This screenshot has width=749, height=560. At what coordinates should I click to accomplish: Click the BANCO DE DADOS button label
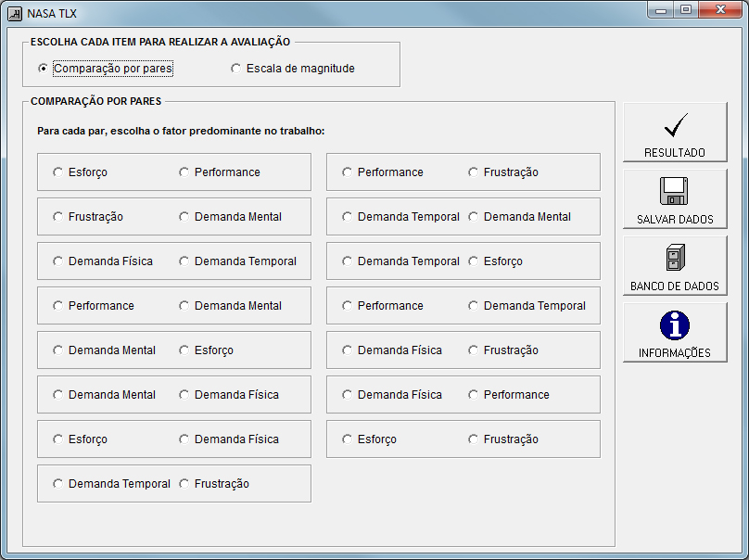pyautogui.click(x=675, y=286)
